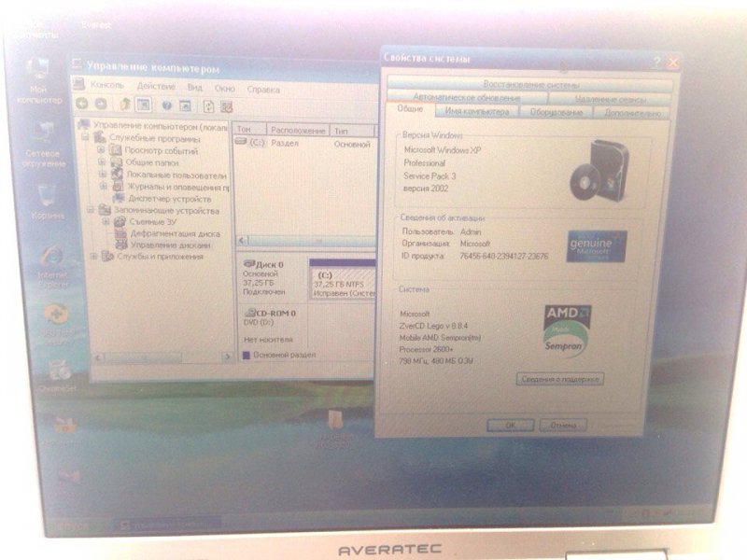Image resolution: width=747 pixels, height=560 pixels.
Task: Switch to the Имя компьютера tab
Action: click(x=476, y=111)
